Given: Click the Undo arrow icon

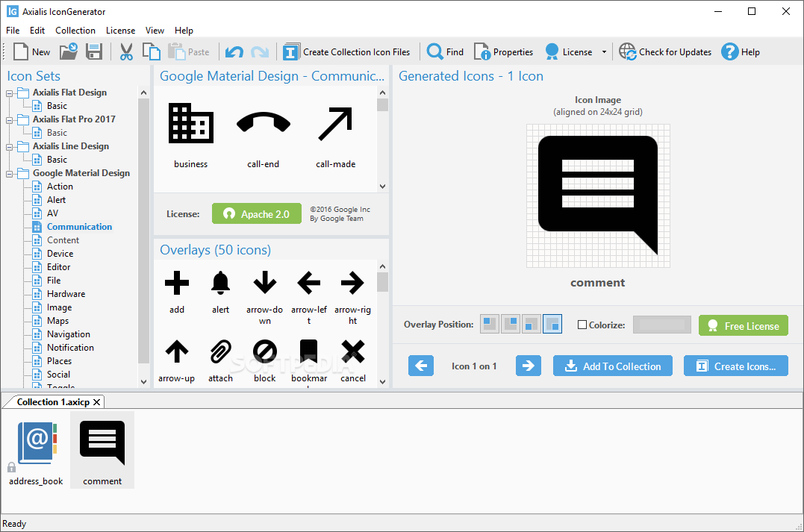Looking at the screenshot, I should point(235,51).
